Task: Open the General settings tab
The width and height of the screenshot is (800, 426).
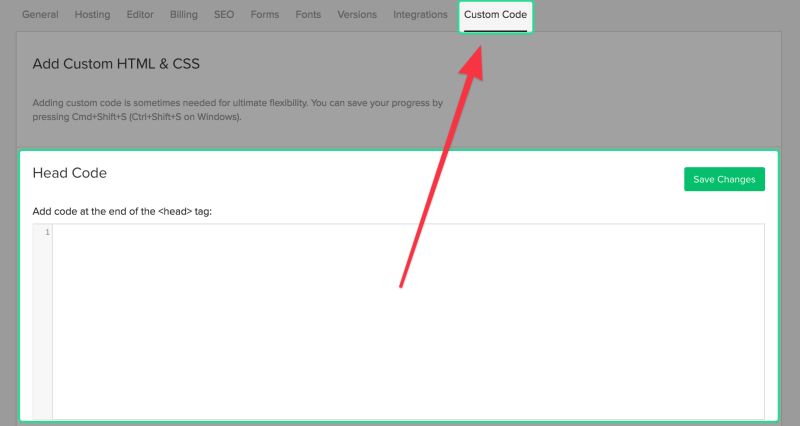Action: tap(40, 15)
